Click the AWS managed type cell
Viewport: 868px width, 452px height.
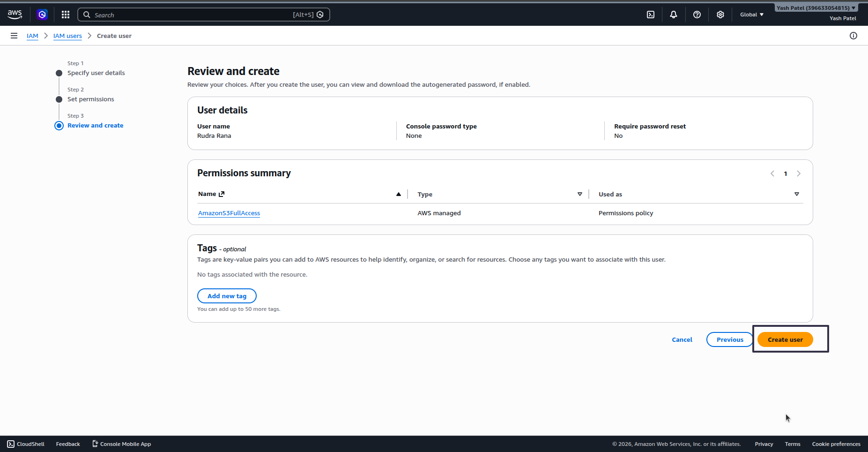coord(439,213)
